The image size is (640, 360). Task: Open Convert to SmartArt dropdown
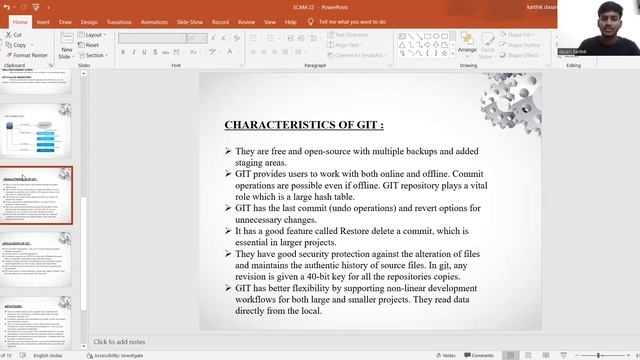[x=357, y=55]
